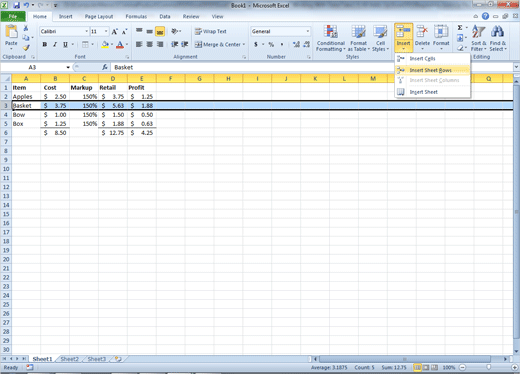Open the Calibri font name dropdown
Screen dimensions: 520x374
[x=87, y=31]
